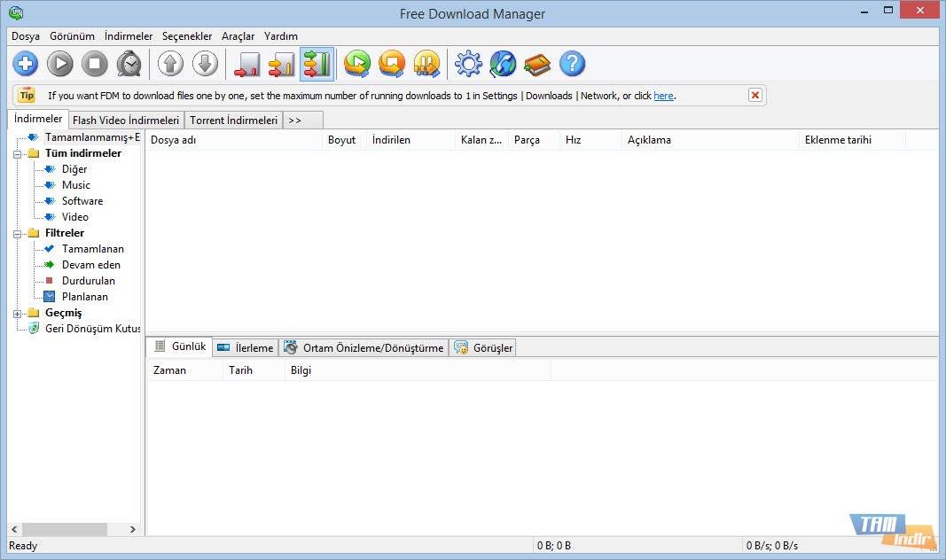Image resolution: width=946 pixels, height=560 pixels.
Task: Click the grey move up arrow icon
Action: 171,64
